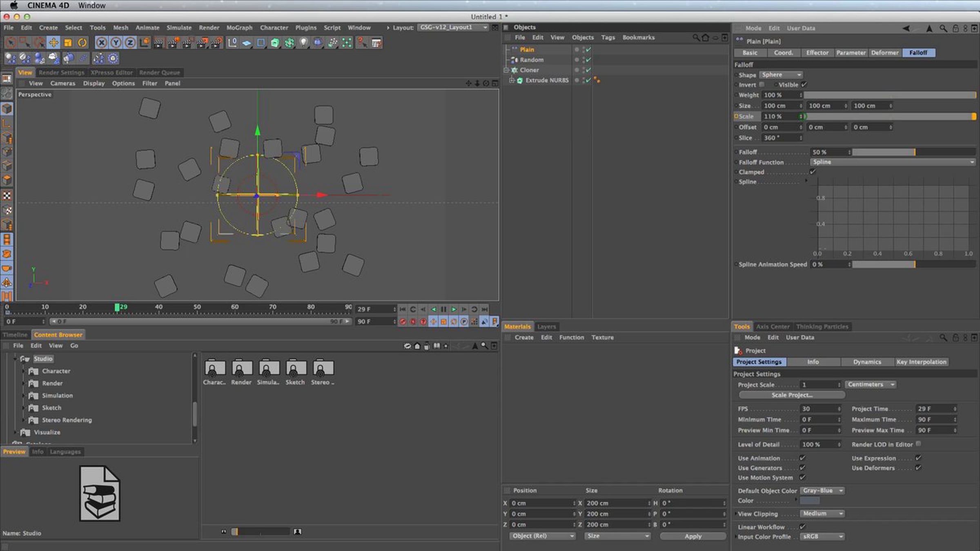Open the Shape dropdown set to Sphere
The height and width of the screenshot is (551, 980).
[781, 75]
